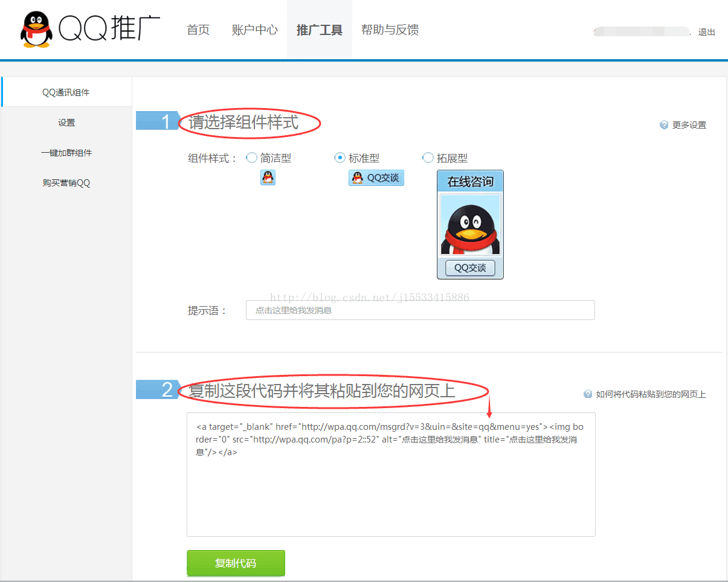The image size is (728, 582).
Task: Click the standard QQ交谈 button preview
Action: pyautogui.click(x=376, y=177)
